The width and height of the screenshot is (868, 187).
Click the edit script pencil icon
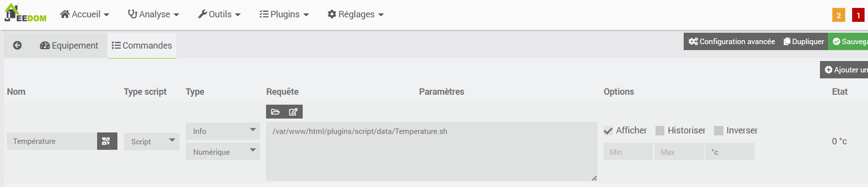point(293,112)
